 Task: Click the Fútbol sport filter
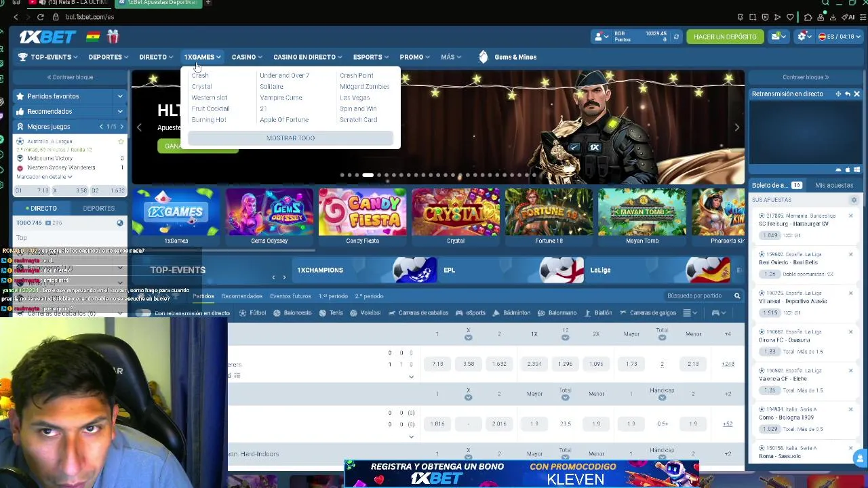[x=253, y=313]
